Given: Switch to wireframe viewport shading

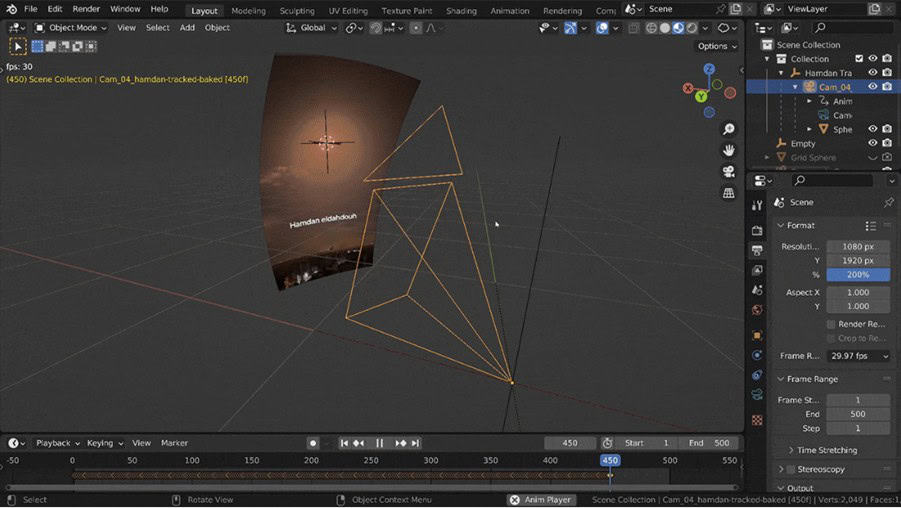Looking at the screenshot, I should (651, 28).
